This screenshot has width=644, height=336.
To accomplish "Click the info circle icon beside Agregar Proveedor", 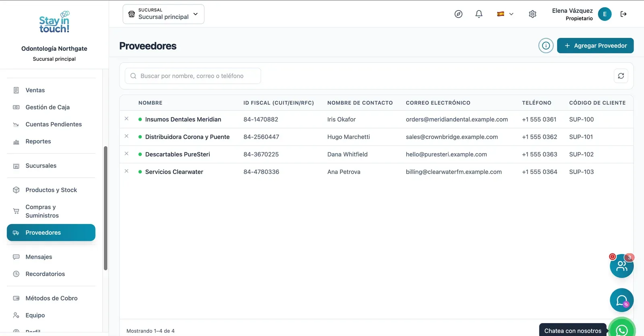I will [546, 46].
